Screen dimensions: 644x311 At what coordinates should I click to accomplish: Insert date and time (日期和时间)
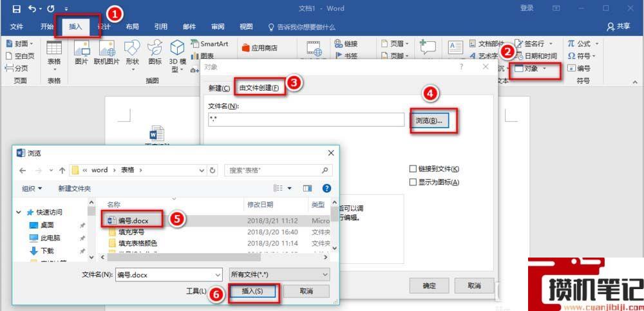[x=536, y=56]
